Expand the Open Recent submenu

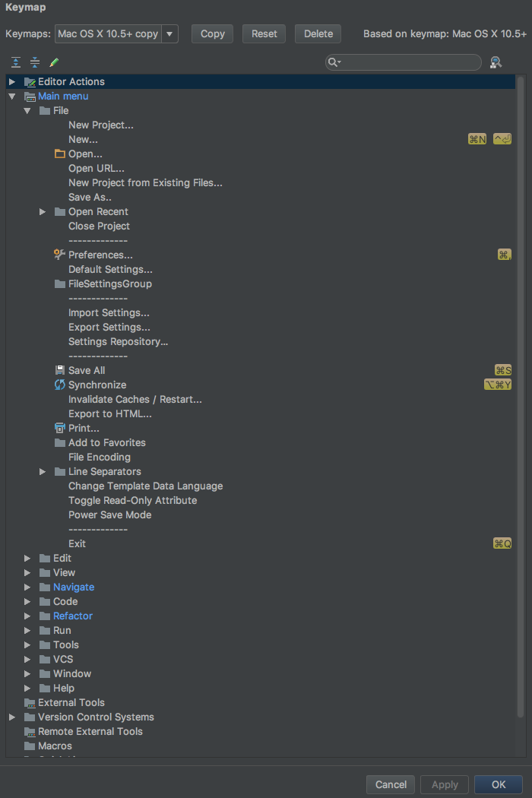tap(43, 211)
